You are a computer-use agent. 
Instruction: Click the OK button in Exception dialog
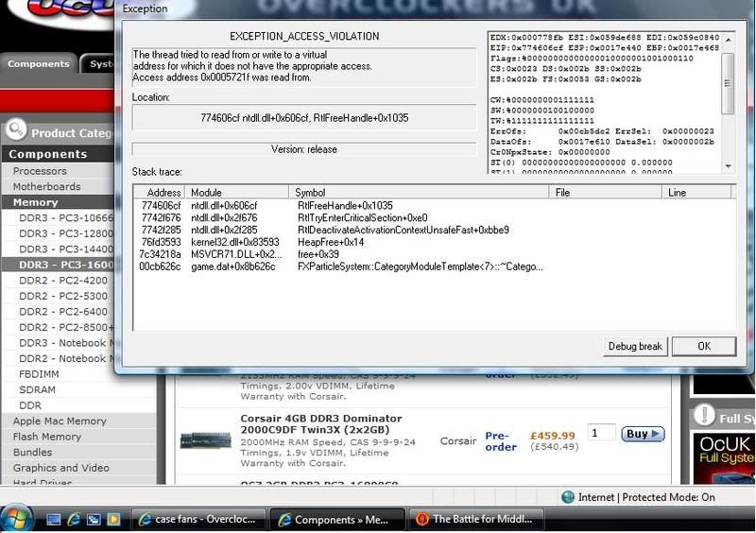pos(704,346)
